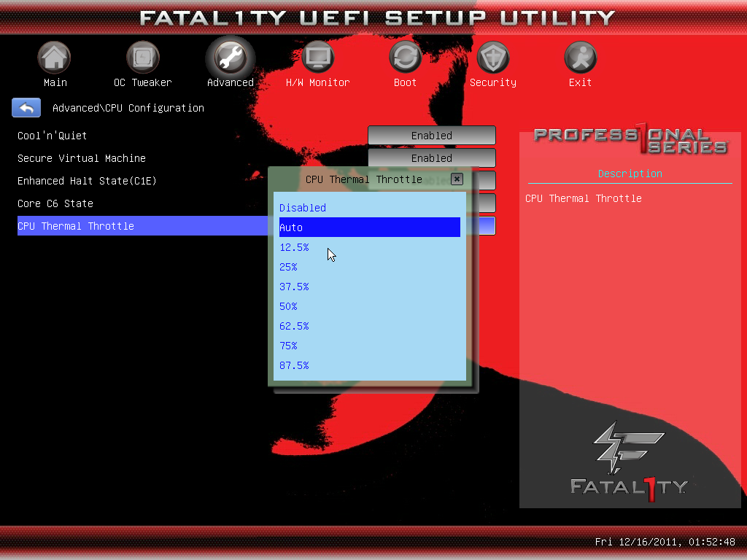Screen dimensions: 747x560
Task: Set thermal throttle to 87.5%
Action: click(370, 365)
